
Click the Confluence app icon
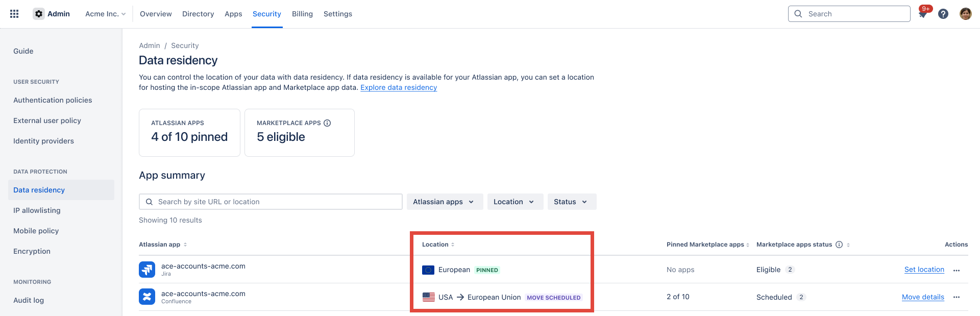click(147, 297)
